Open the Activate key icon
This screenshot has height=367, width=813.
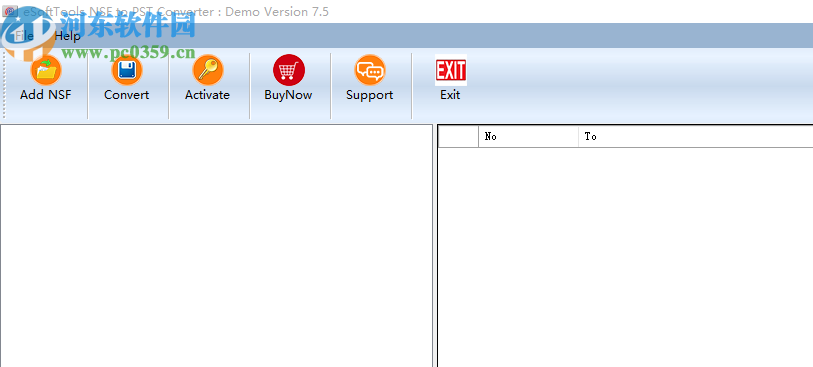click(207, 70)
